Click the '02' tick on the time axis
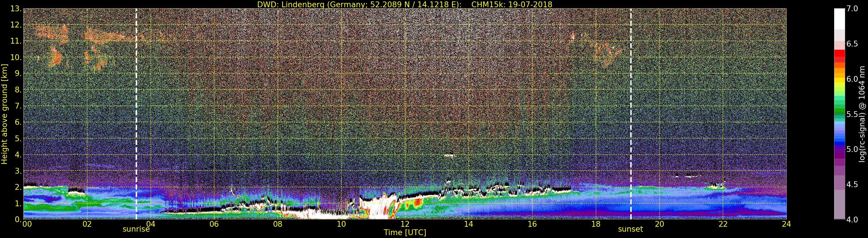 pyautogui.click(x=87, y=224)
